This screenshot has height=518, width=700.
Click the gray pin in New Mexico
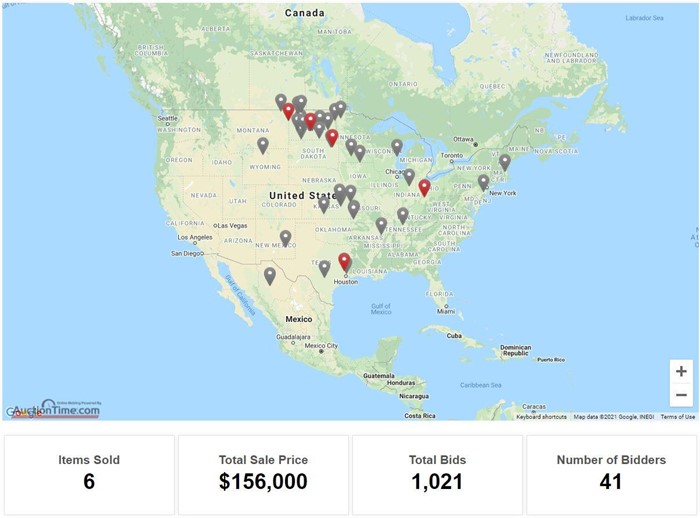[286, 238]
